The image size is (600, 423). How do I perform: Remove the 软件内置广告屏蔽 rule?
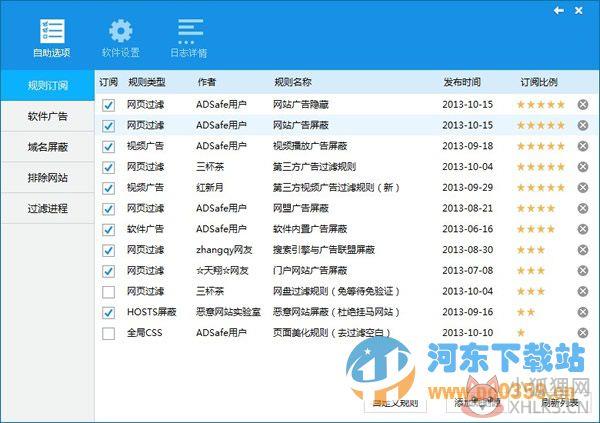583,229
